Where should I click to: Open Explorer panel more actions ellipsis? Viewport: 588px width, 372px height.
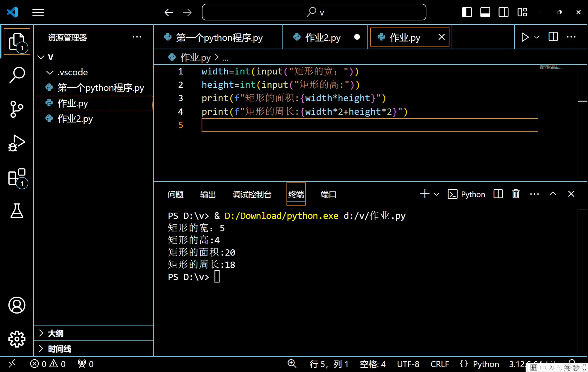pyautogui.click(x=137, y=37)
